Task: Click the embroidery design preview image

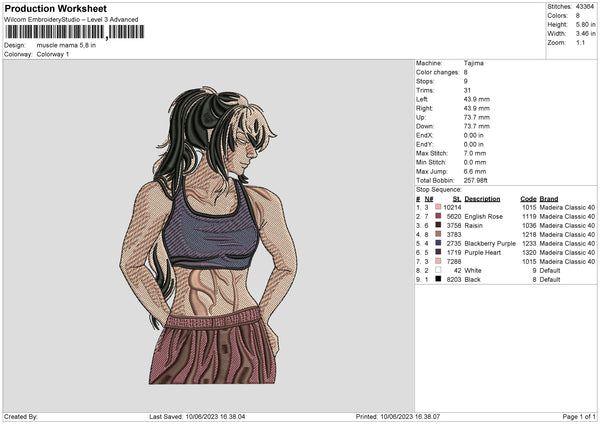Action: pyautogui.click(x=209, y=235)
